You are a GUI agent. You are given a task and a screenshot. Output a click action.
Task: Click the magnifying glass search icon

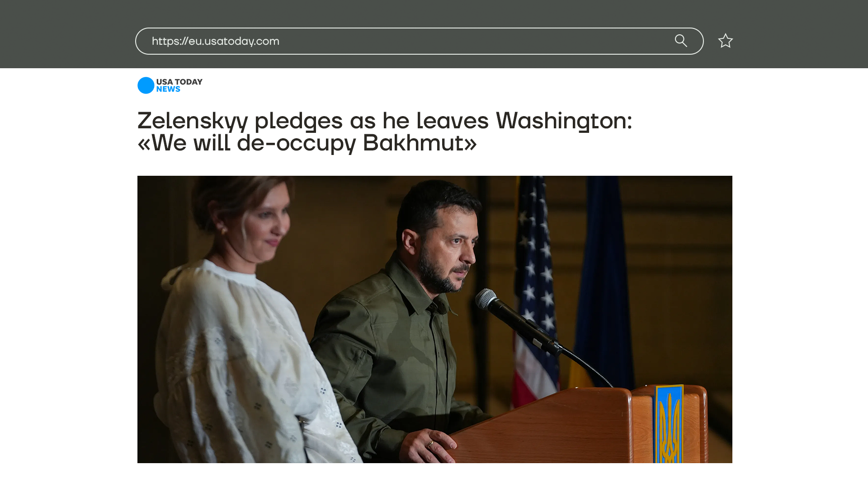(681, 41)
